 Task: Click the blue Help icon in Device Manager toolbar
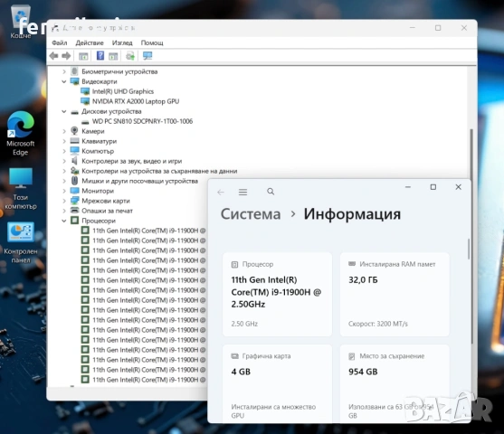[x=100, y=55]
